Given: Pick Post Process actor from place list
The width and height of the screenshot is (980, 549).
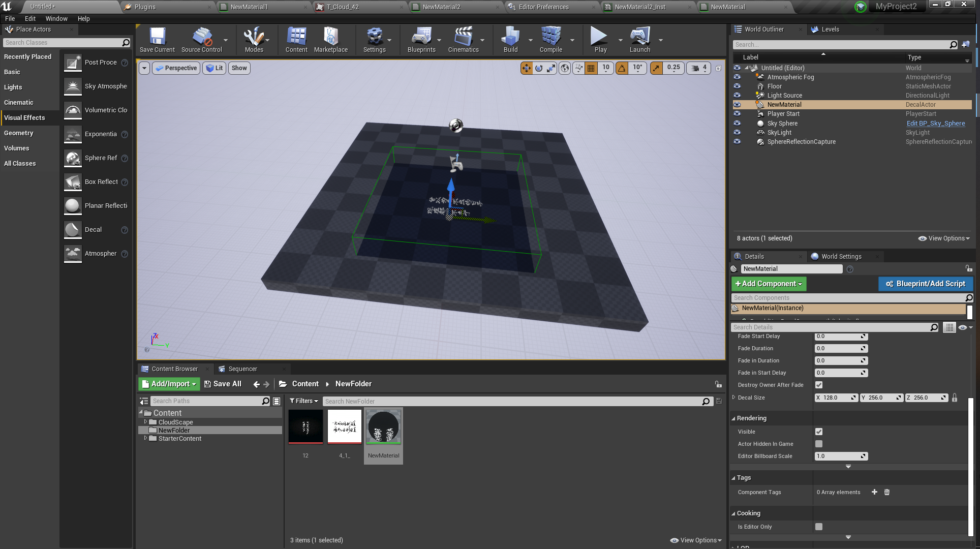Looking at the screenshot, I should pyautogui.click(x=96, y=63).
